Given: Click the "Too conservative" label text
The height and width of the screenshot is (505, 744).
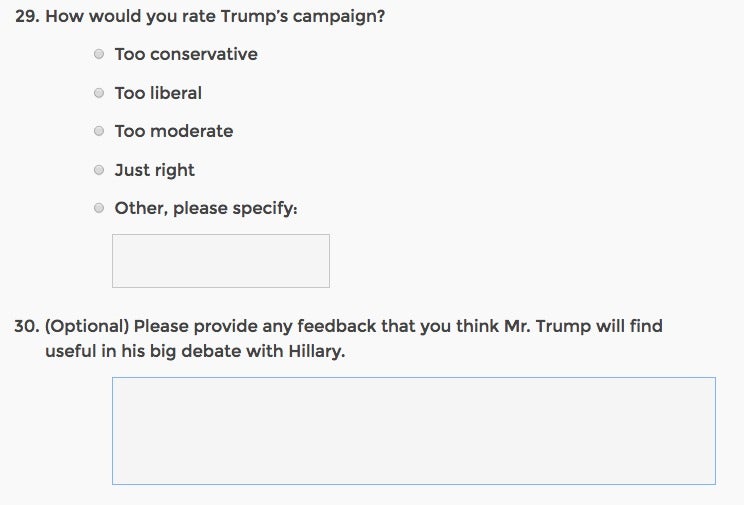Looking at the screenshot, I should click(x=186, y=54).
